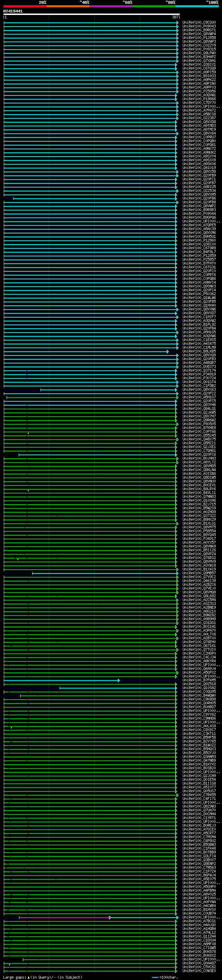Click hit label UniRef100_Q10SA2
222x980 pixels.
click(x=199, y=687)
